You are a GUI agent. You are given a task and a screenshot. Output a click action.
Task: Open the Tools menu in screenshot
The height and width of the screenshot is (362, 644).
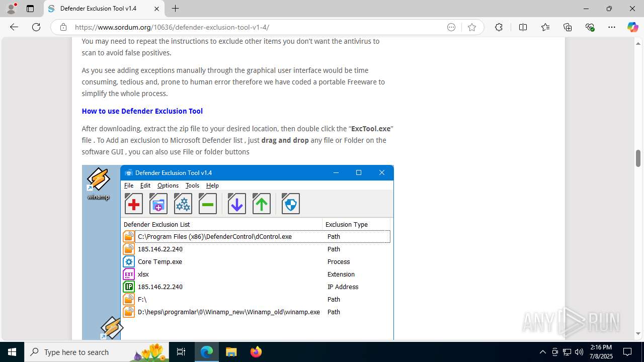coord(192,186)
